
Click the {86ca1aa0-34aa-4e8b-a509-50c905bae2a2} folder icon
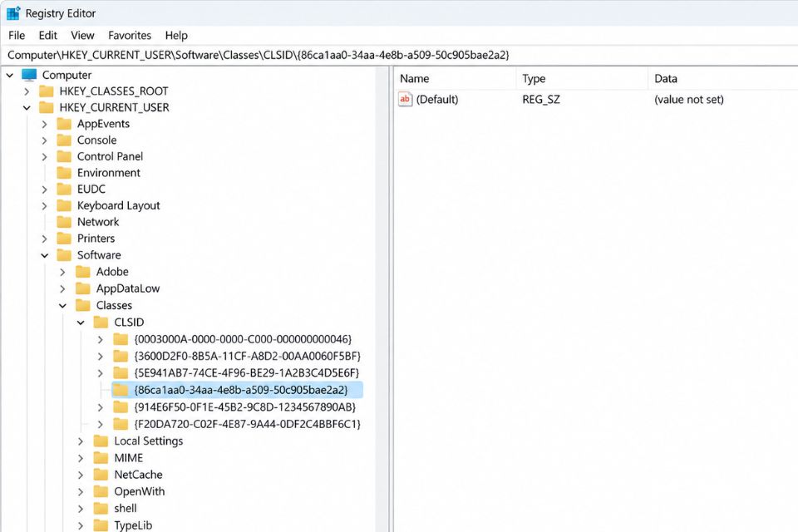(x=120, y=390)
